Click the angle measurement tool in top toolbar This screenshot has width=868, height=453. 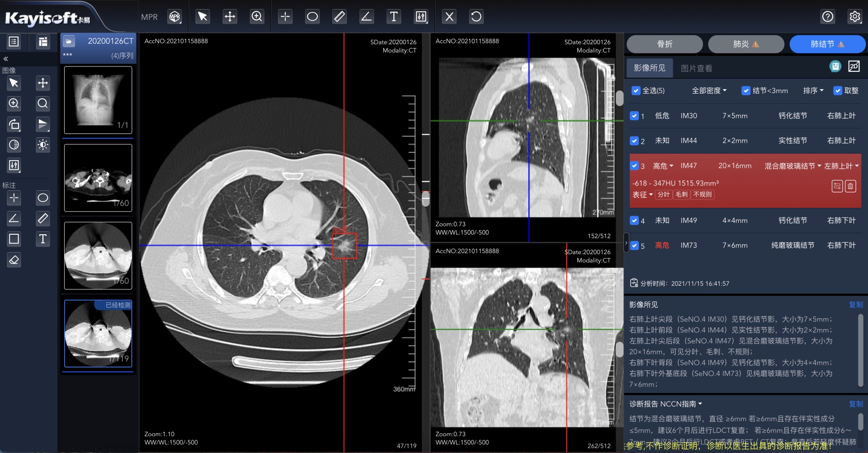coord(366,17)
